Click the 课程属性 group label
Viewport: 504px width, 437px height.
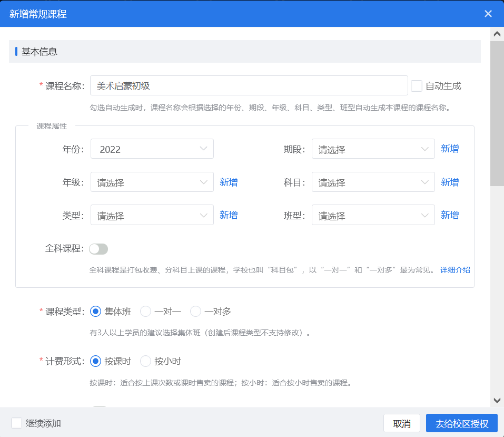pyautogui.click(x=52, y=126)
